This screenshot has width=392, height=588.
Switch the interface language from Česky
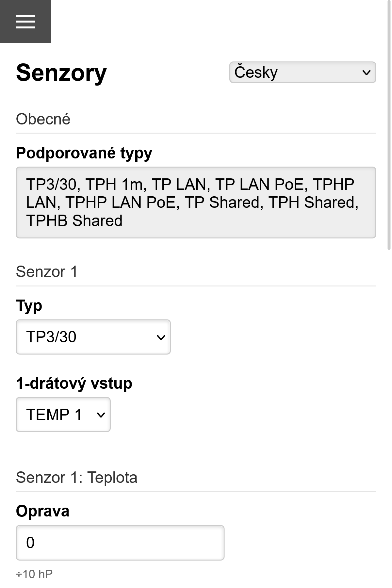click(x=302, y=72)
